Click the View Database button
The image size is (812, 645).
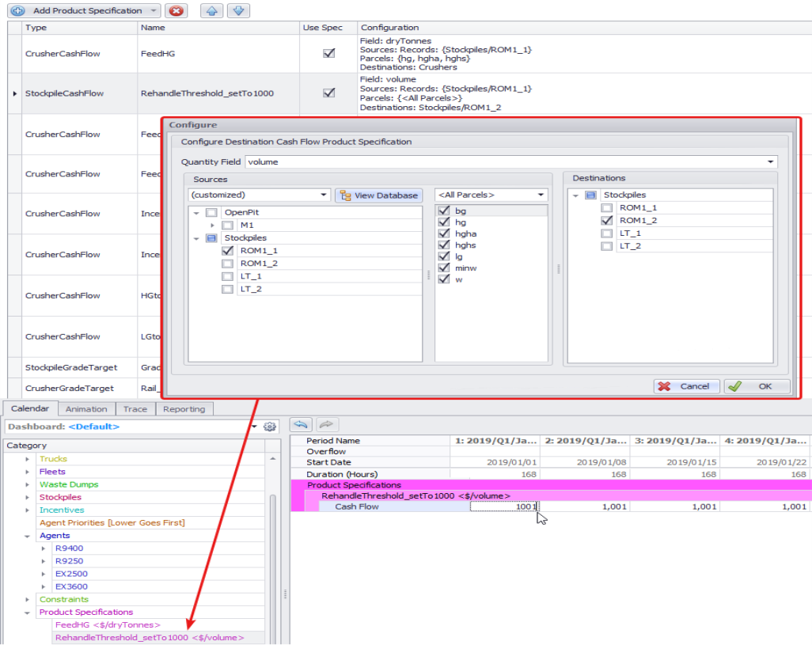pos(378,195)
